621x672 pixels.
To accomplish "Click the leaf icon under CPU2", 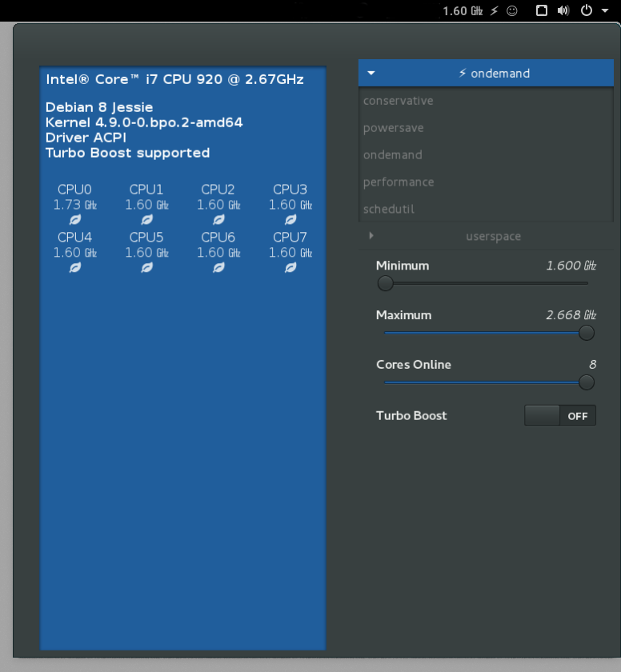I will (x=218, y=220).
